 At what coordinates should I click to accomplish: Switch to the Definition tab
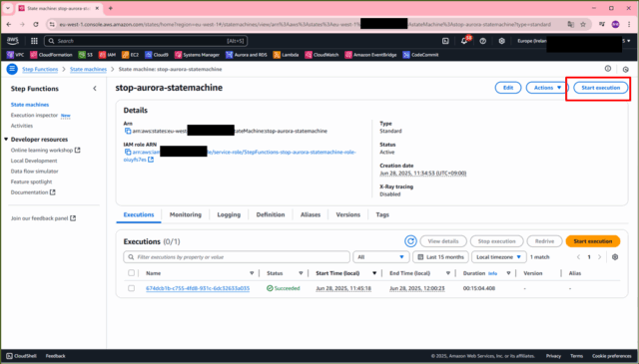[271, 214]
